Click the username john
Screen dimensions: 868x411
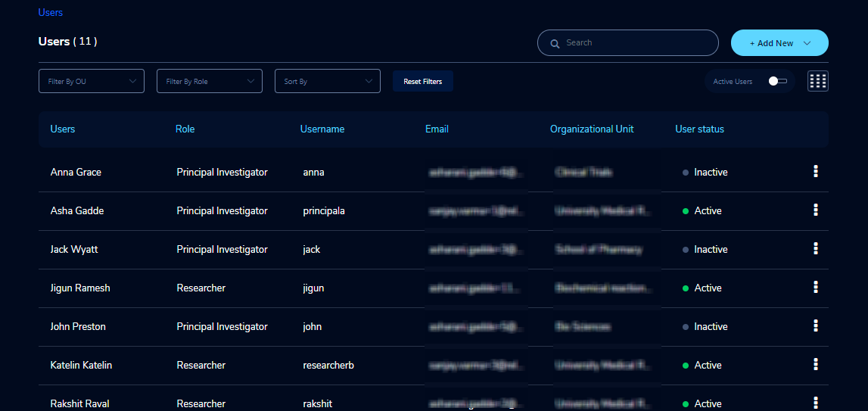(x=313, y=327)
